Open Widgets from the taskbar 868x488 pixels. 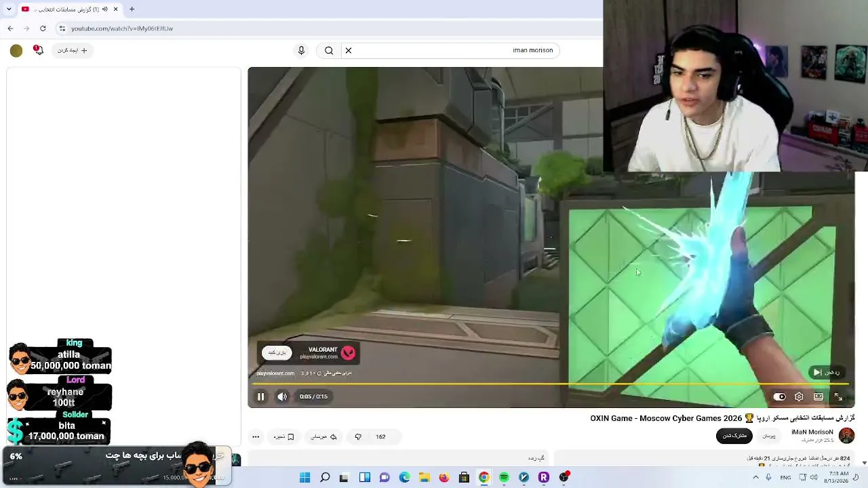point(365,478)
